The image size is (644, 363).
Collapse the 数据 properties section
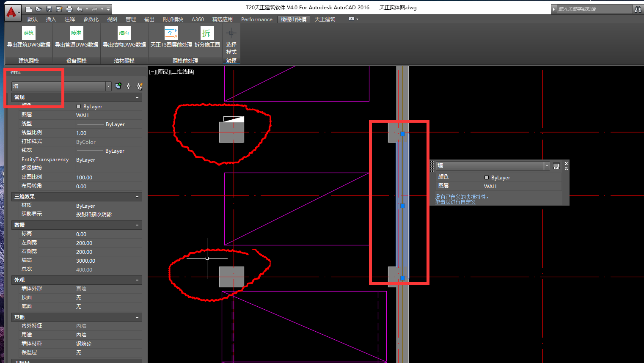click(x=137, y=225)
